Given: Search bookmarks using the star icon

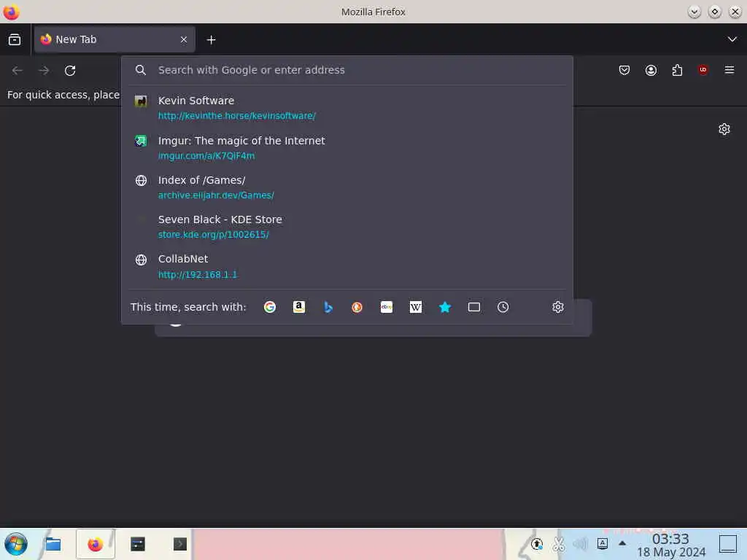Looking at the screenshot, I should point(445,307).
